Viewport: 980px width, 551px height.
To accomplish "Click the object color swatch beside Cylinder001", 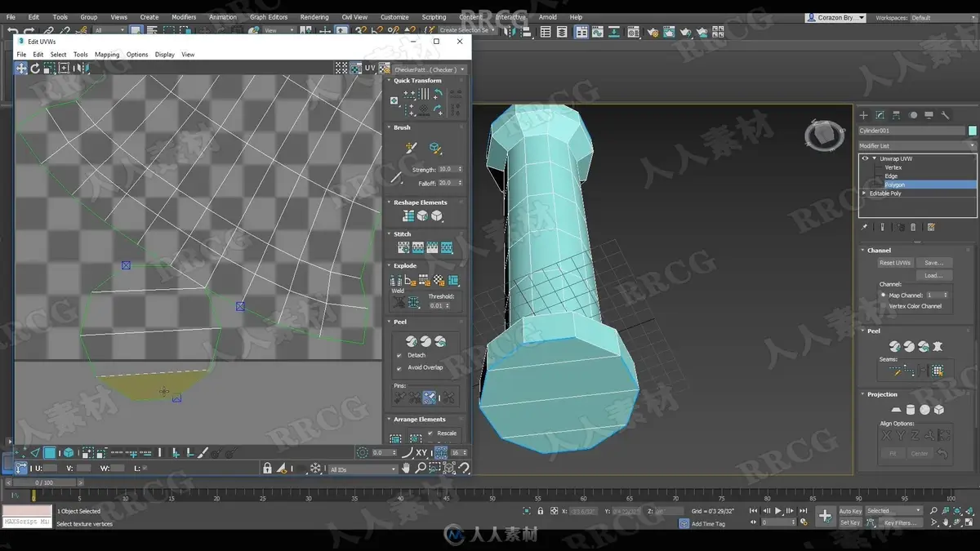I will (972, 131).
